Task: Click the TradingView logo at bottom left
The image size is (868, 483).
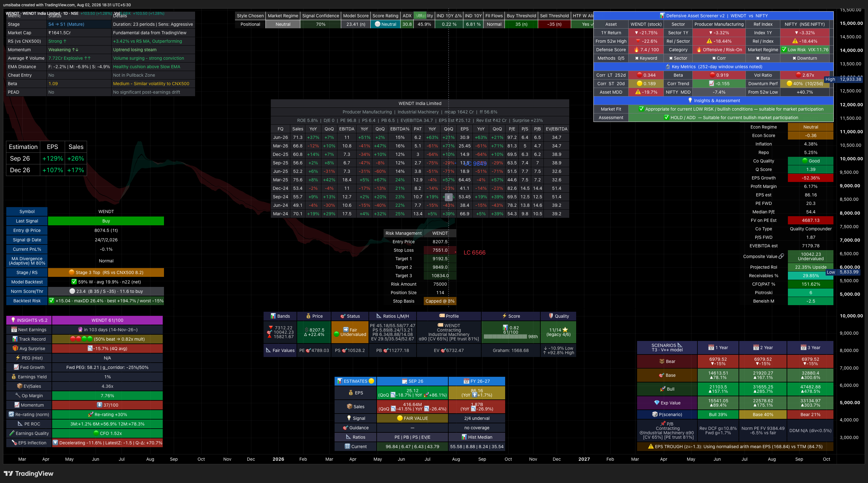Action: [x=29, y=474]
